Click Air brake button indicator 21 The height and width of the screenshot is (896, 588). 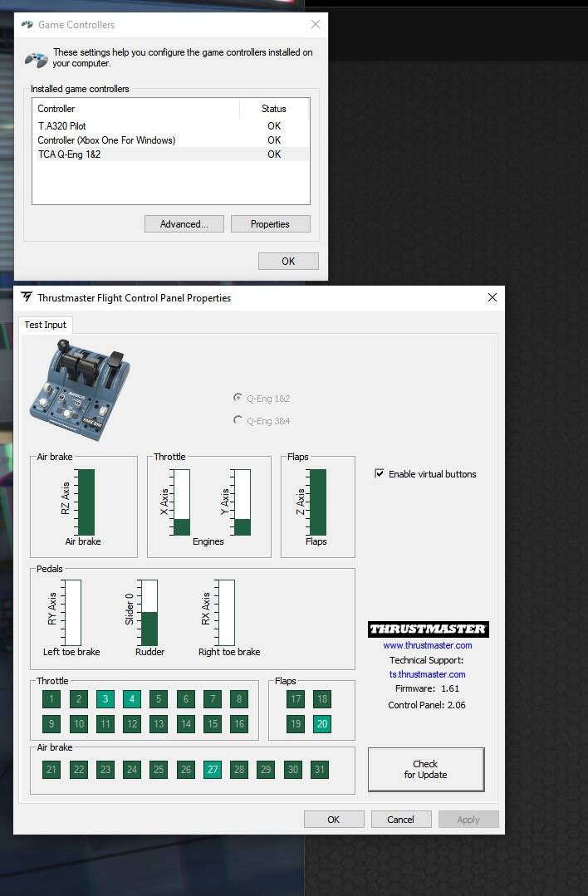point(51,769)
